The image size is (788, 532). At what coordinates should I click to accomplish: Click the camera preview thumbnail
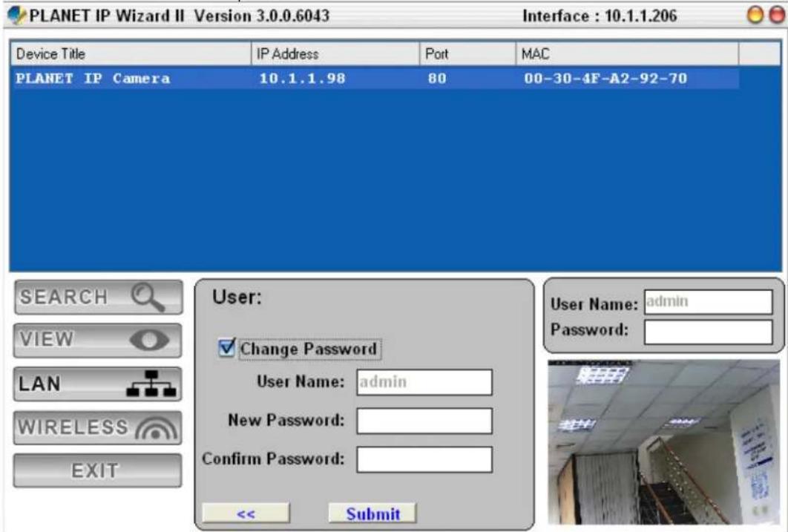click(663, 441)
